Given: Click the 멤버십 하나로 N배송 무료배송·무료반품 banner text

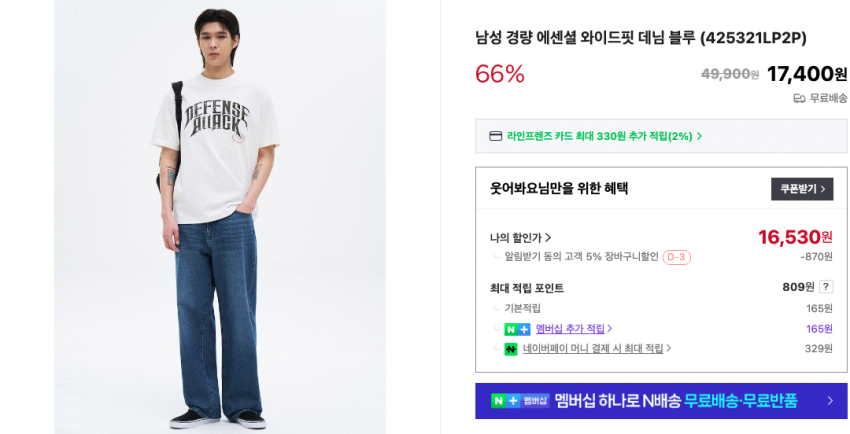Looking at the screenshot, I should (676, 401).
